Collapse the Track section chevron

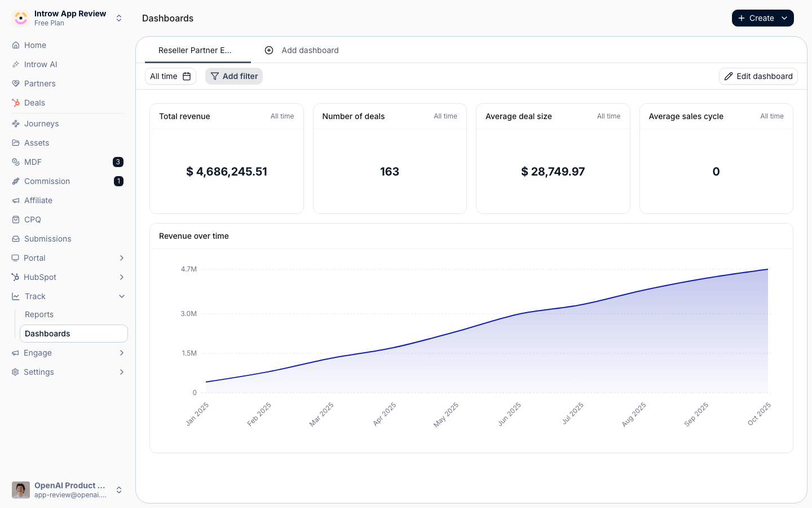(x=122, y=296)
